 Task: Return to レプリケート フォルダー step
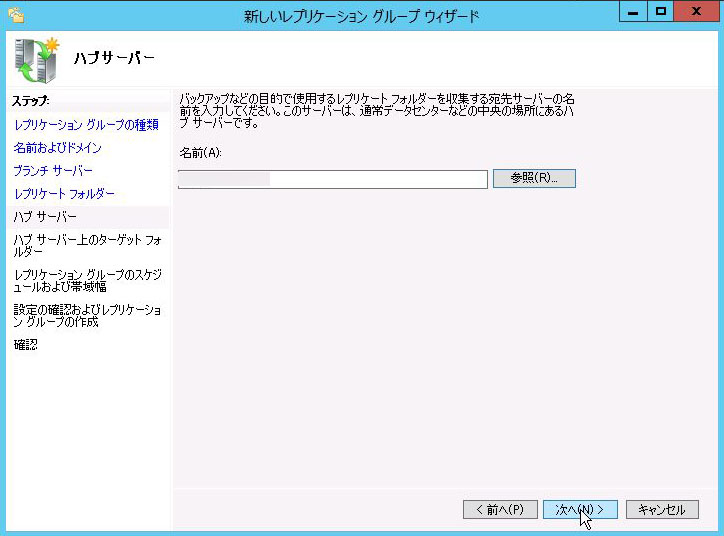[x=64, y=194]
